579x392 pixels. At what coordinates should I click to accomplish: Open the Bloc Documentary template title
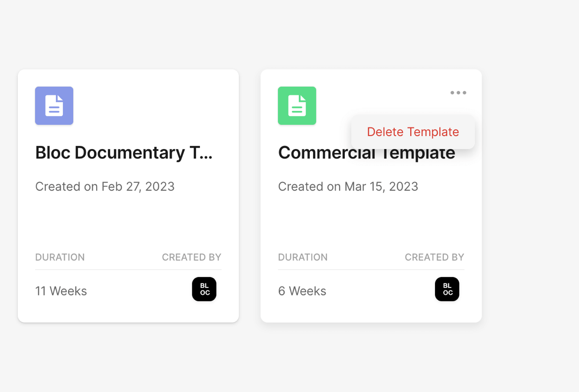pos(124,153)
